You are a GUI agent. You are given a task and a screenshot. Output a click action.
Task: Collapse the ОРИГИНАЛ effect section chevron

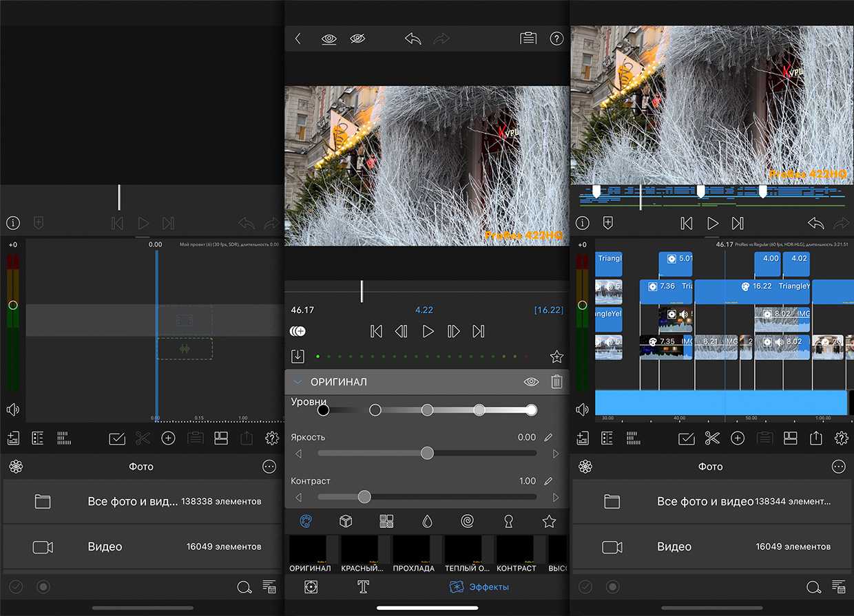(298, 382)
